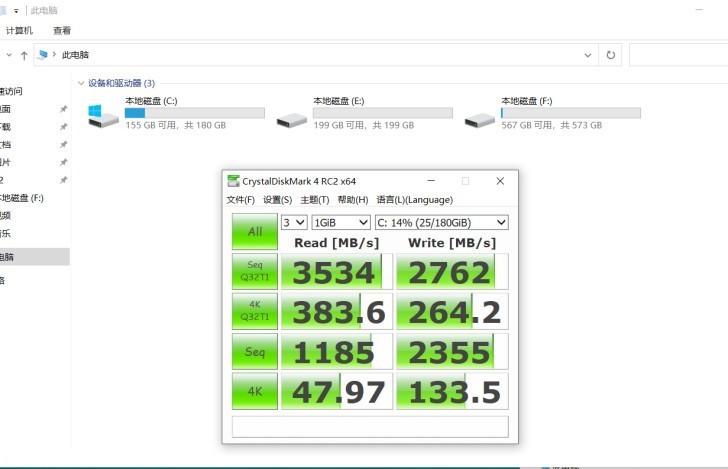Refresh the Explorer view
This screenshot has height=469, width=728.
[x=611, y=55]
